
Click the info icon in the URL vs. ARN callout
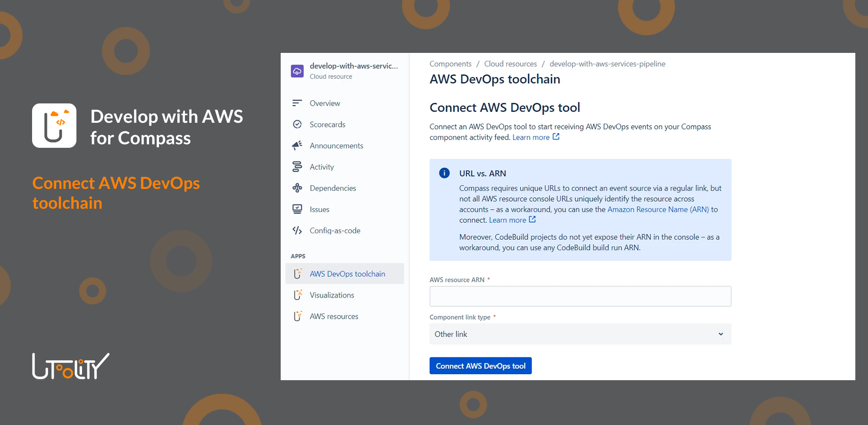click(x=444, y=173)
